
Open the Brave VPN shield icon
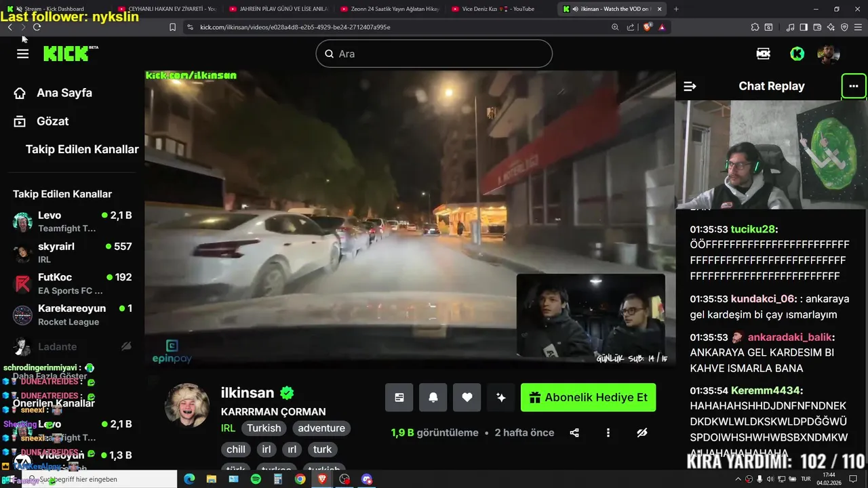click(x=844, y=27)
